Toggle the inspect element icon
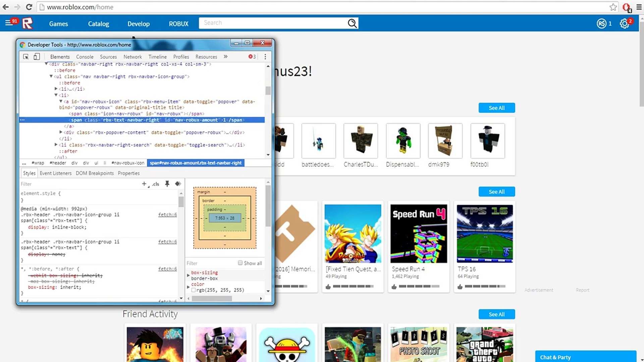The image size is (644, 362). click(x=25, y=57)
